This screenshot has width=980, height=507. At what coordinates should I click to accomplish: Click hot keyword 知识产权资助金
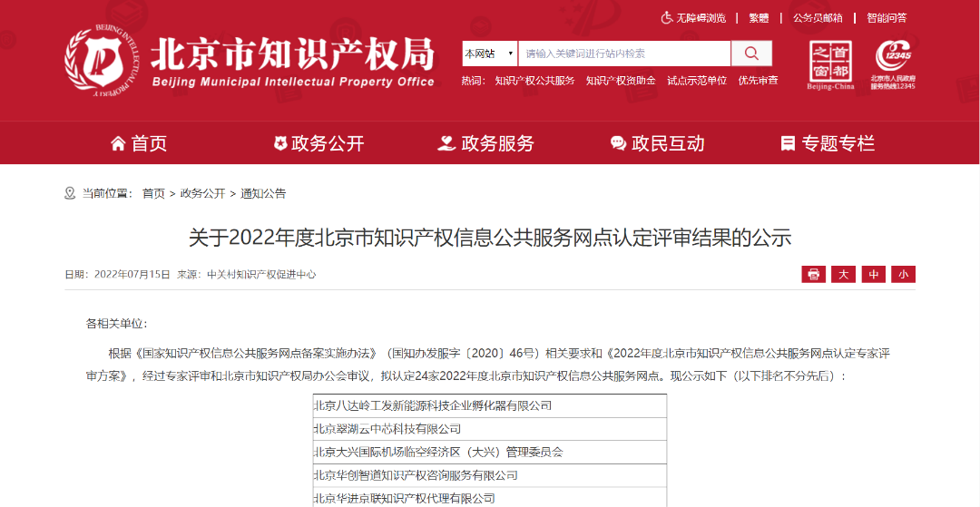(621, 81)
